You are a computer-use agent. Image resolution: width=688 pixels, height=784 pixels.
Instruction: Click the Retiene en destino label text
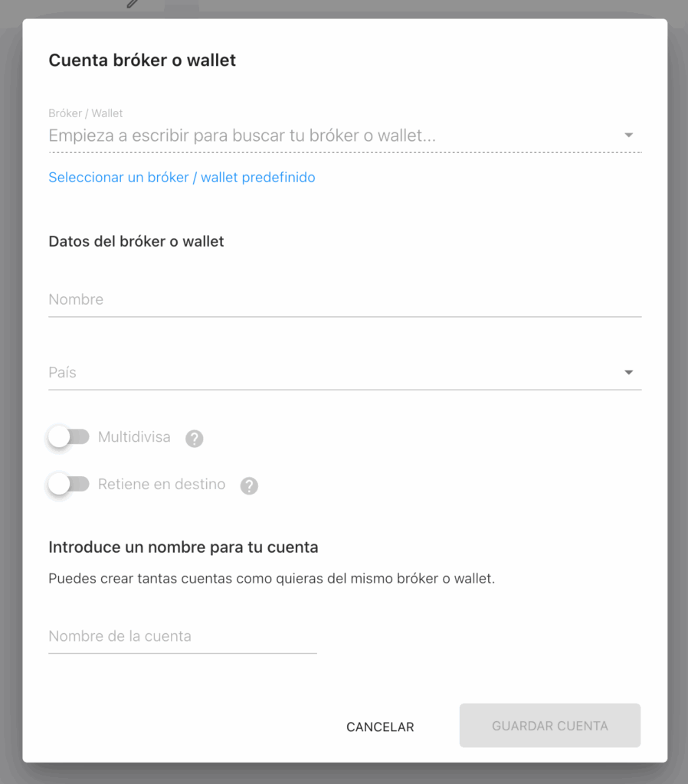coord(162,484)
